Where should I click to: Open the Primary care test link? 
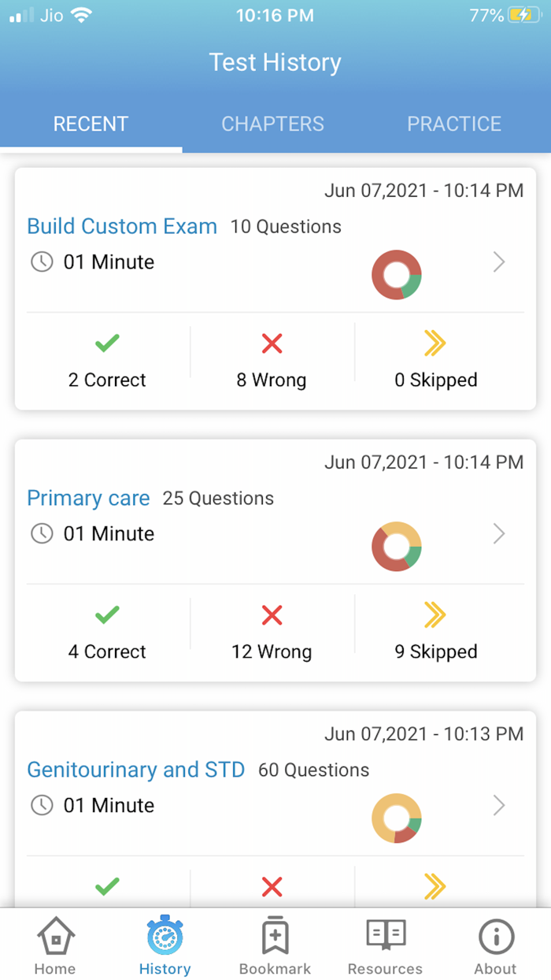click(88, 498)
